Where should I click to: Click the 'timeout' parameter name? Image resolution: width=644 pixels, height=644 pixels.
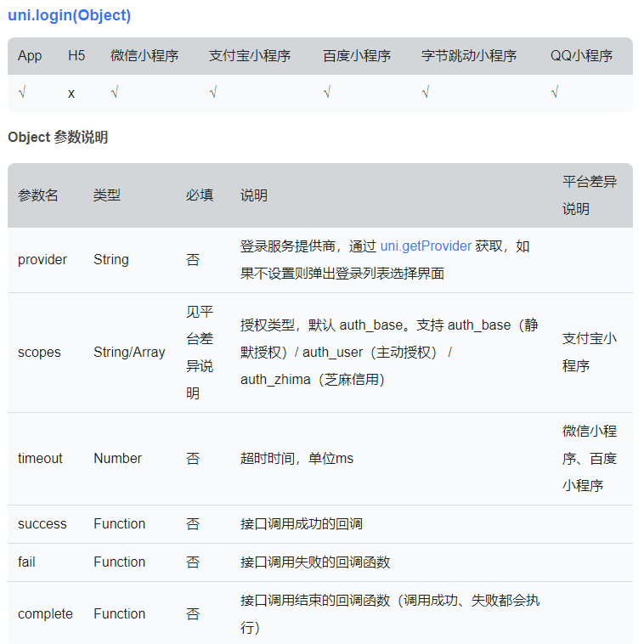40,458
